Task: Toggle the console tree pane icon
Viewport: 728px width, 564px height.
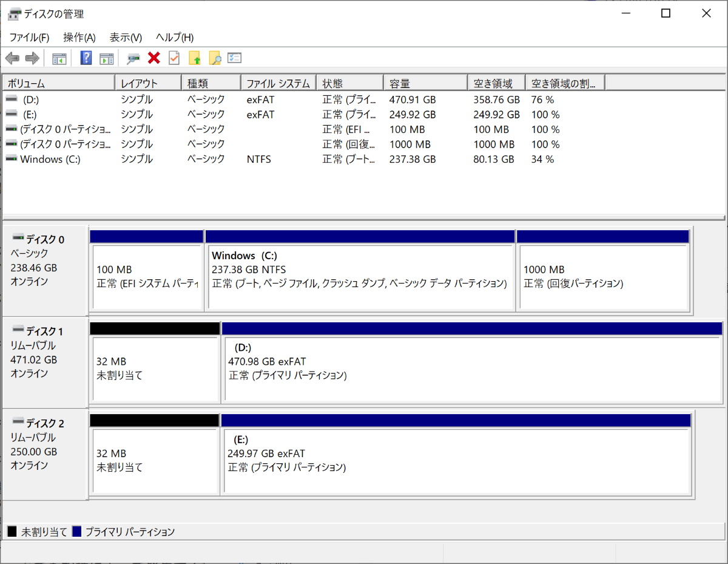Action: pyautogui.click(x=59, y=58)
